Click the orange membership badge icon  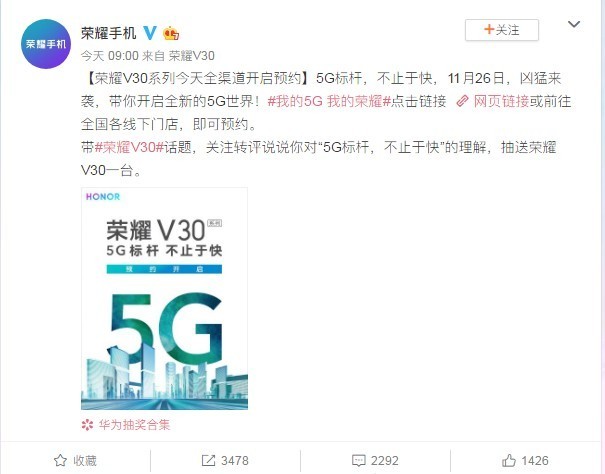coord(171,34)
